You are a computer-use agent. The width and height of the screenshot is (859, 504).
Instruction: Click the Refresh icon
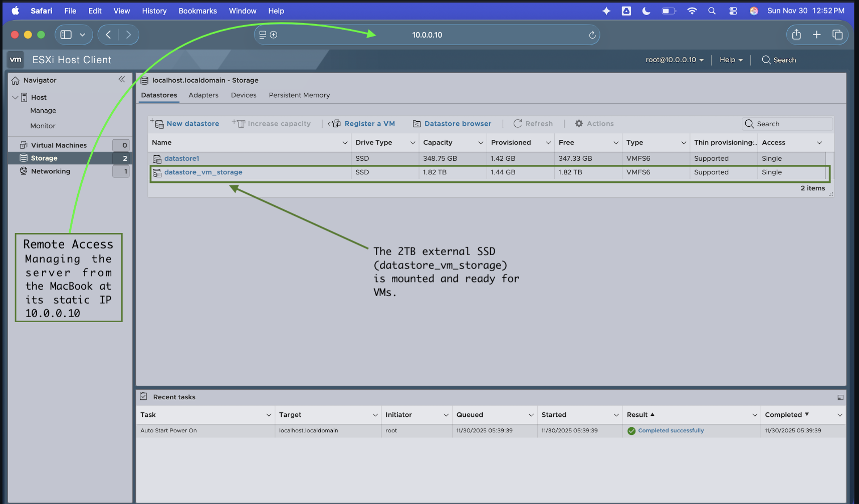(518, 123)
